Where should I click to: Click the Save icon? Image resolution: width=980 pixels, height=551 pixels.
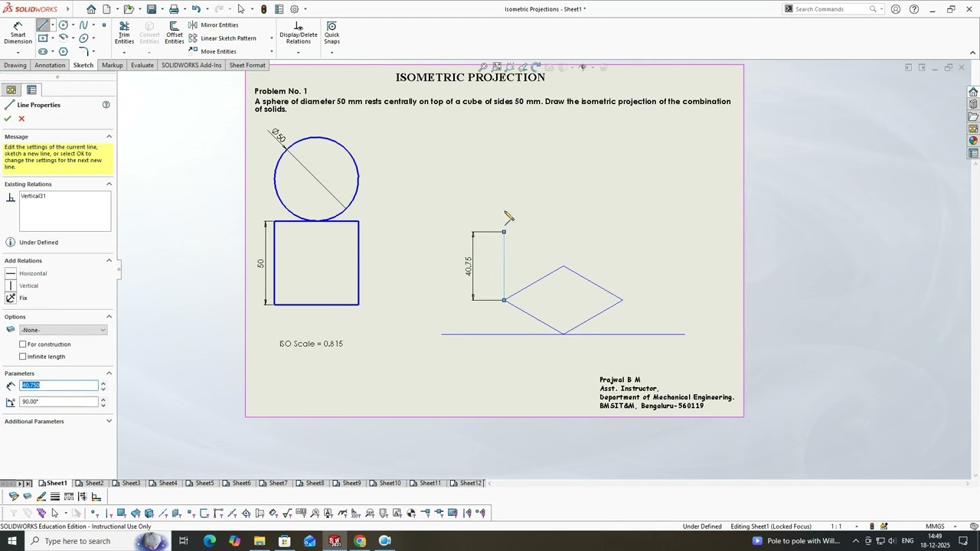(x=152, y=9)
